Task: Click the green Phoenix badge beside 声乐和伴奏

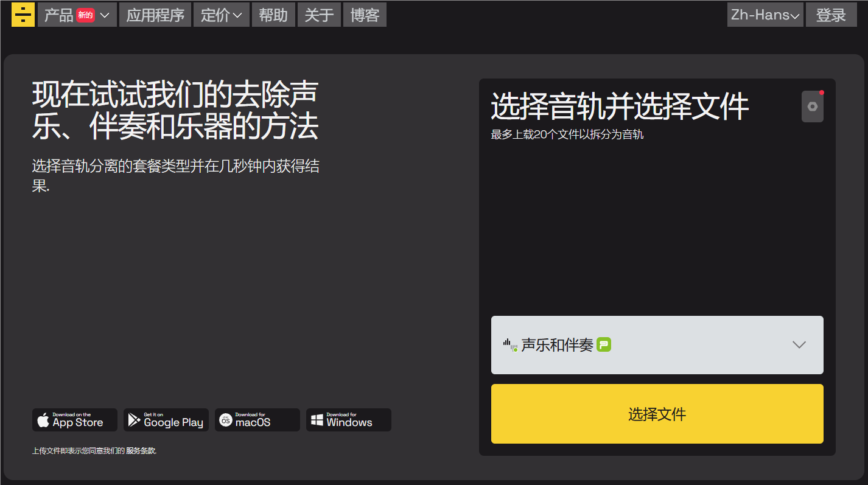Action: pos(603,344)
